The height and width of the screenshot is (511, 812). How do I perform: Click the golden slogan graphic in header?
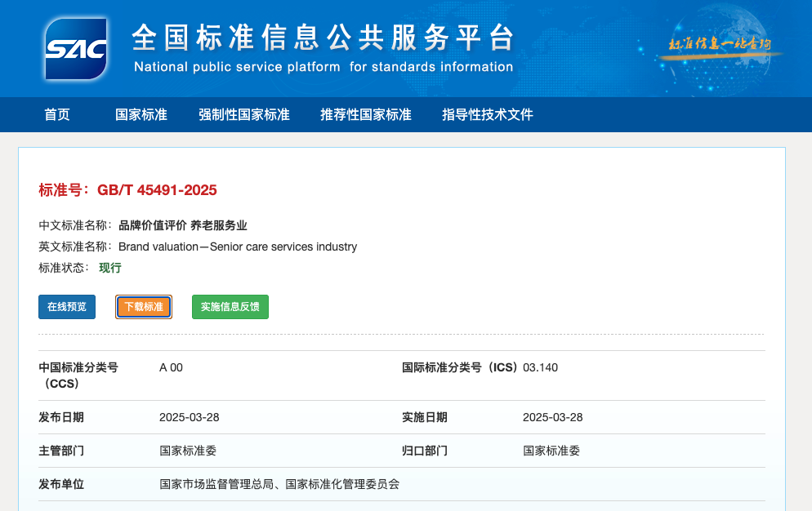click(x=720, y=45)
